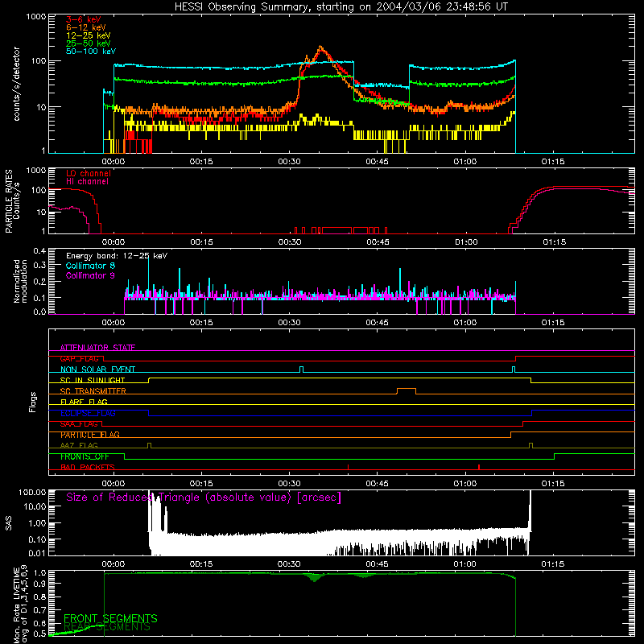This screenshot has height=644, width=644.
Task: Click the FRONTS_OFF flag label
Action: coord(85,456)
